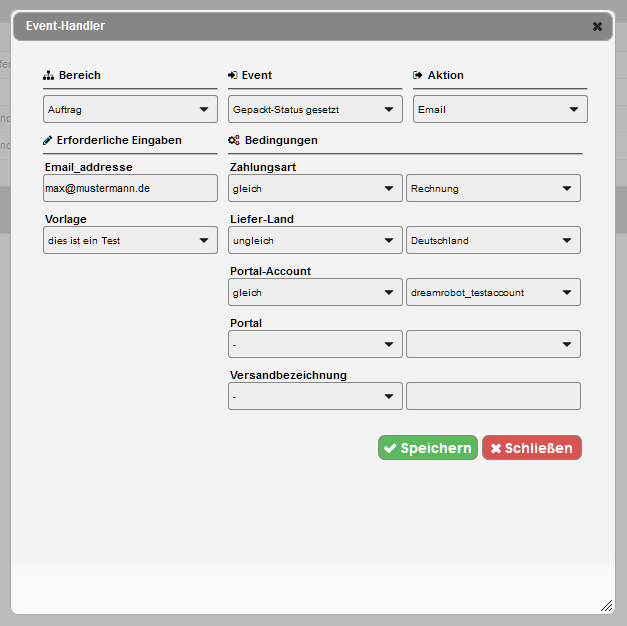The height and width of the screenshot is (626, 627).
Task: Click the Event sign-in arrow icon
Action: [x=233, y=75]
